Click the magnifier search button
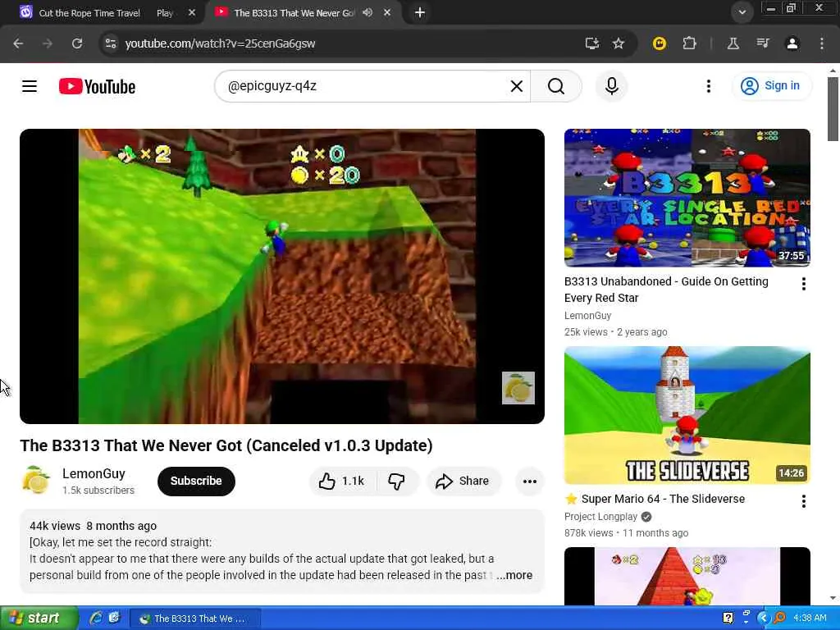The height and width of the screenshot is (630, 840). [x=556, y=86]
